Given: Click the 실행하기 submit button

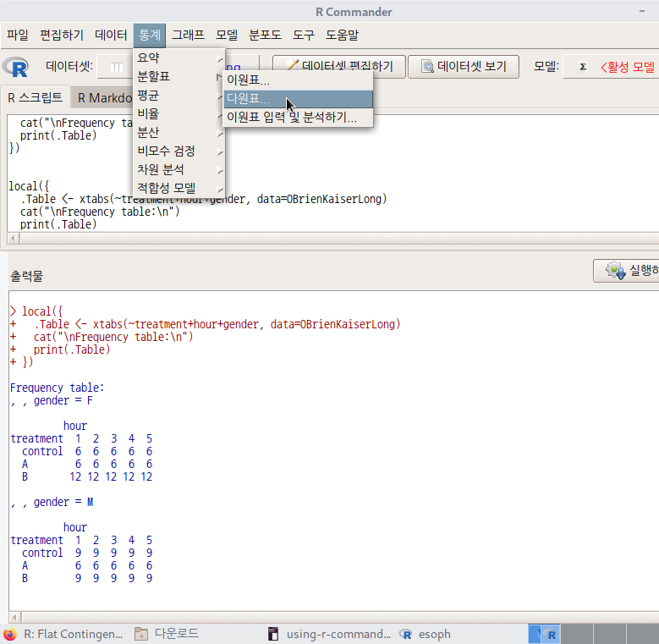Looking at the screenshot, I should pos(627,270).
